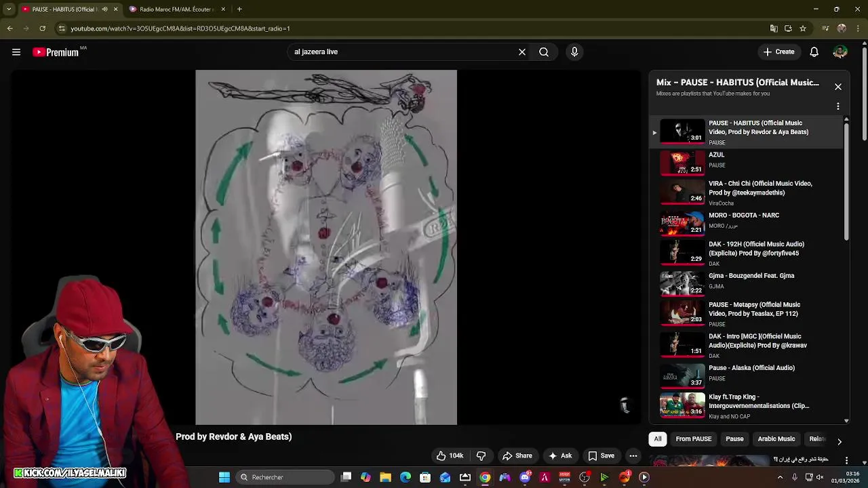Image resolution: width=868 pixels, height=488 pixels.
Task: Reload the page in Chrome
Action: point(42,28)
